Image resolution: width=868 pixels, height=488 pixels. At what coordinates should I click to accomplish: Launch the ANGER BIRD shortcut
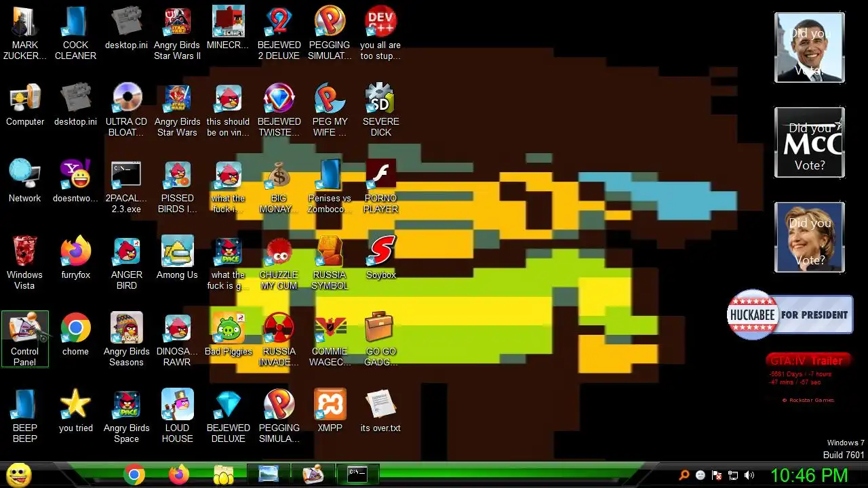tap(127, 262)
